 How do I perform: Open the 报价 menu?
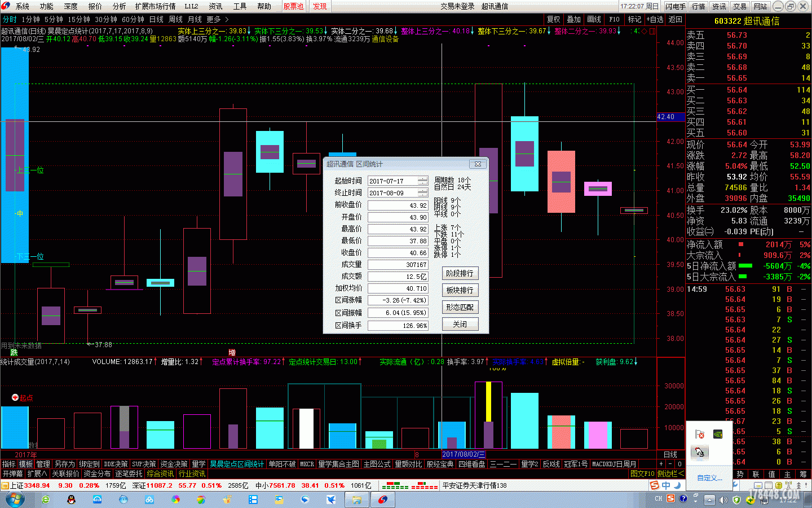pyautogui.click(x=95, y=6)
